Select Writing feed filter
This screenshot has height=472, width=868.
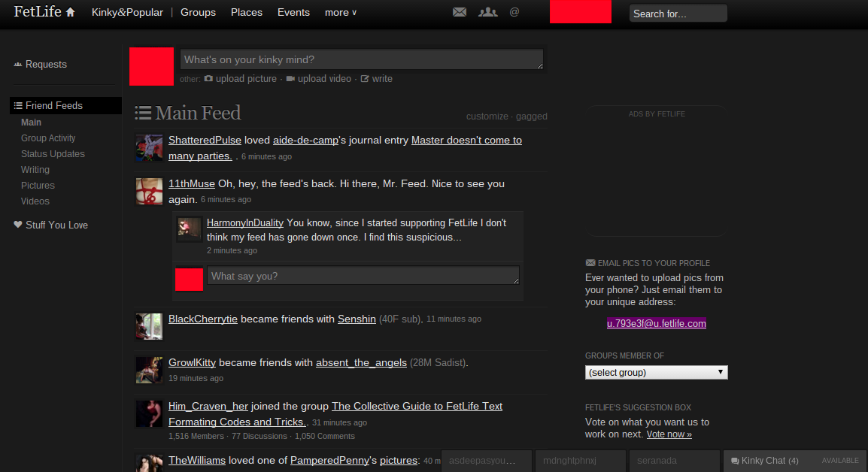tap(35, 169)
